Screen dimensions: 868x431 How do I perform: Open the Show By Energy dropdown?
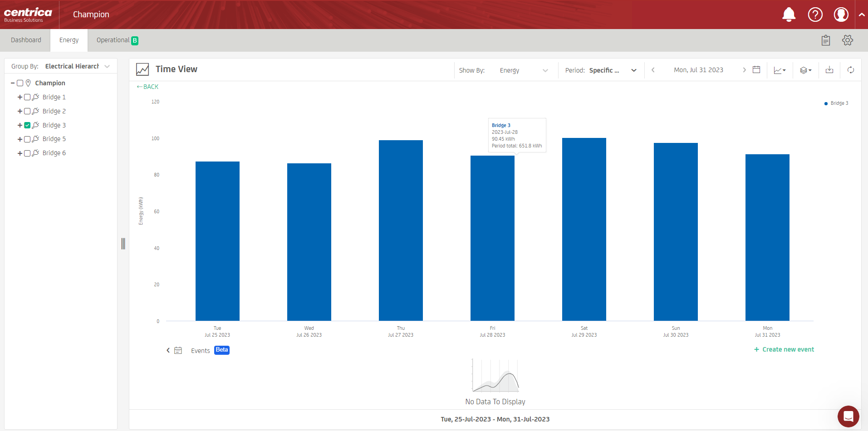pos(524,70)
